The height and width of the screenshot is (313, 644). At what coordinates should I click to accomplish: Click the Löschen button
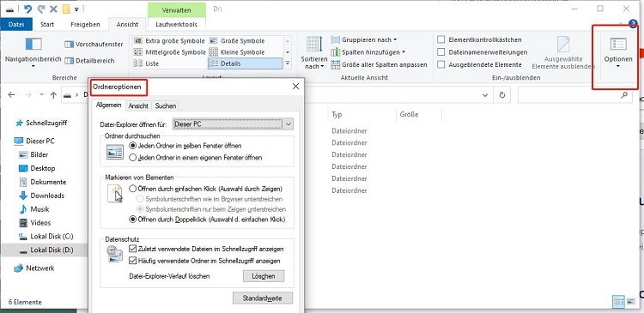pyautogui.click(x=264, y=276)
